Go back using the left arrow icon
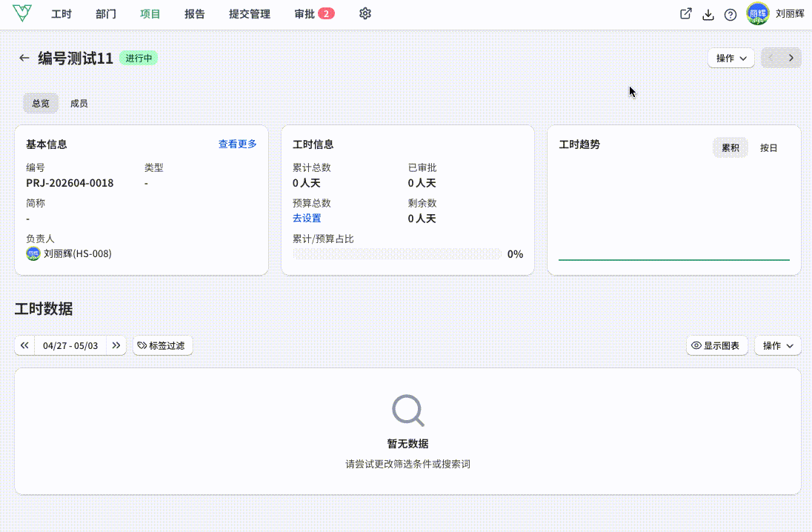Image resolution: width=812 pixels, height=532 pixels. tap(24, 58)
